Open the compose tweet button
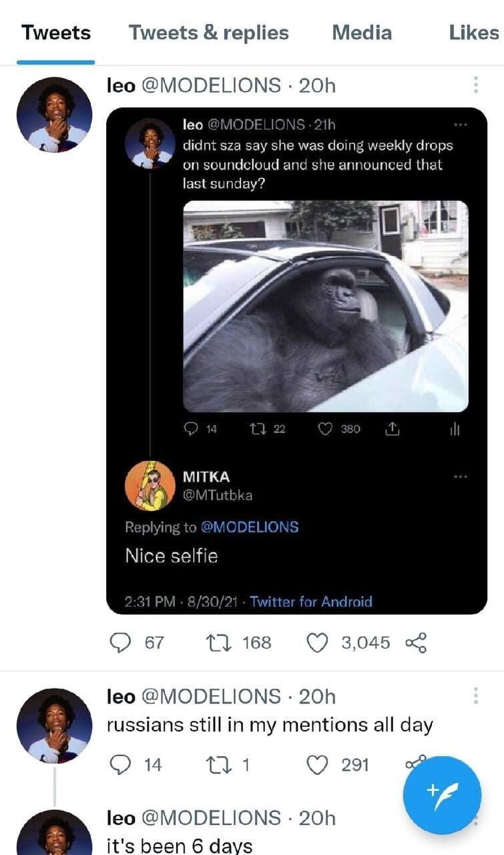504x855 pixels. coord(441,795)
